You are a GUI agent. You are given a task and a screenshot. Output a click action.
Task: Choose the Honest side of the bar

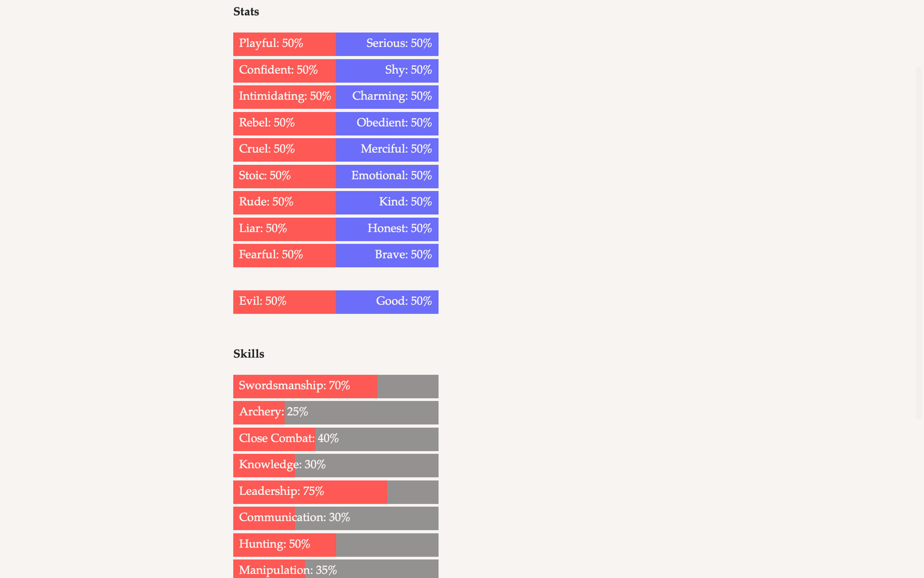coord(387,229)
